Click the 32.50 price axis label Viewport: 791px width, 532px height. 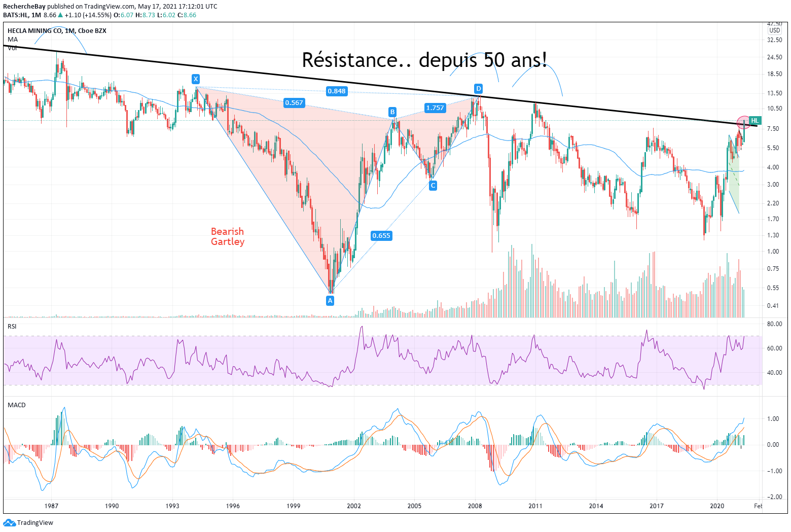pyautogui.click(x=775, y=40)
